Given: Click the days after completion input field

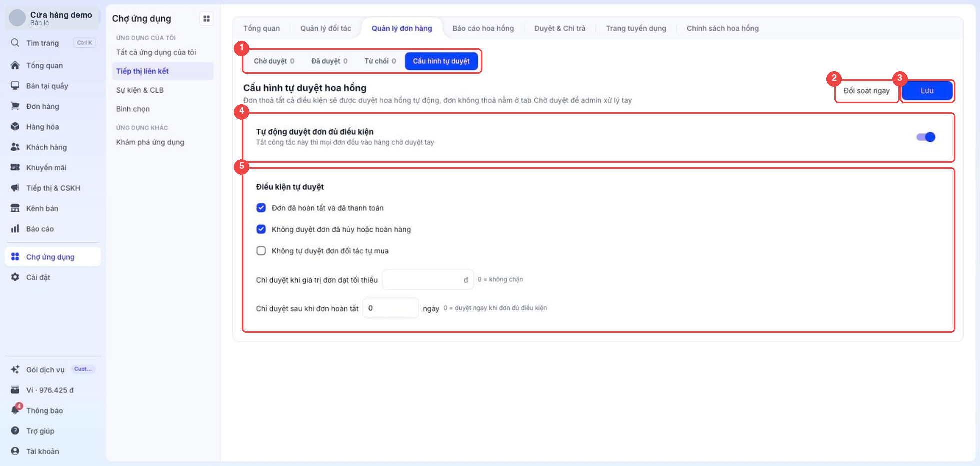Looking at the screenshot, I should [x=391, y=308].
